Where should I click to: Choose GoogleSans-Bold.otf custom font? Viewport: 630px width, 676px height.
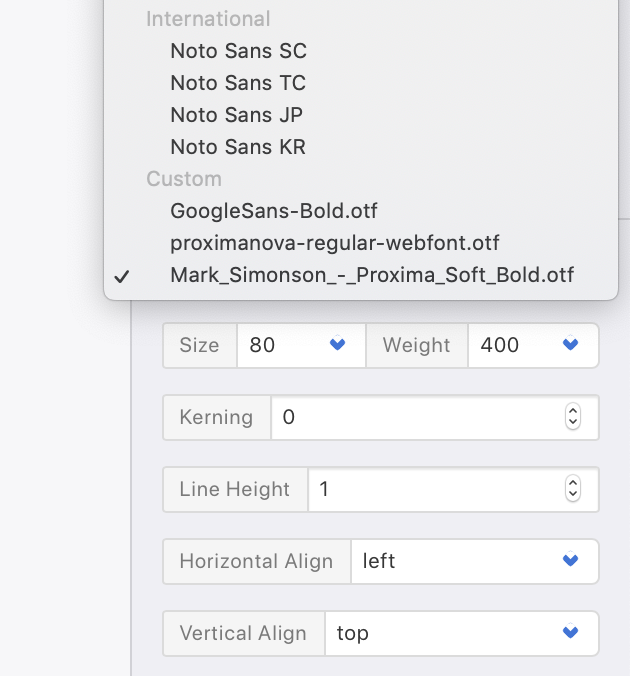pyautogui.click(x=273, y=211)
